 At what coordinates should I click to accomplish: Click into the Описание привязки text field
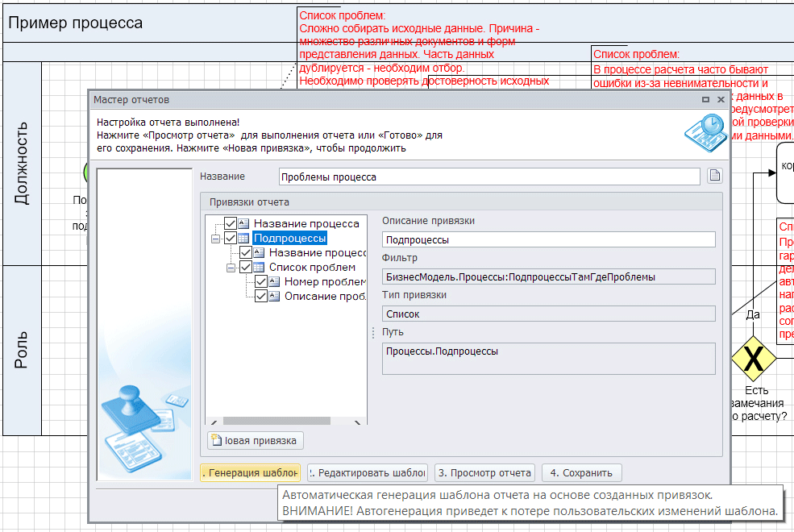tap(548, 239)
